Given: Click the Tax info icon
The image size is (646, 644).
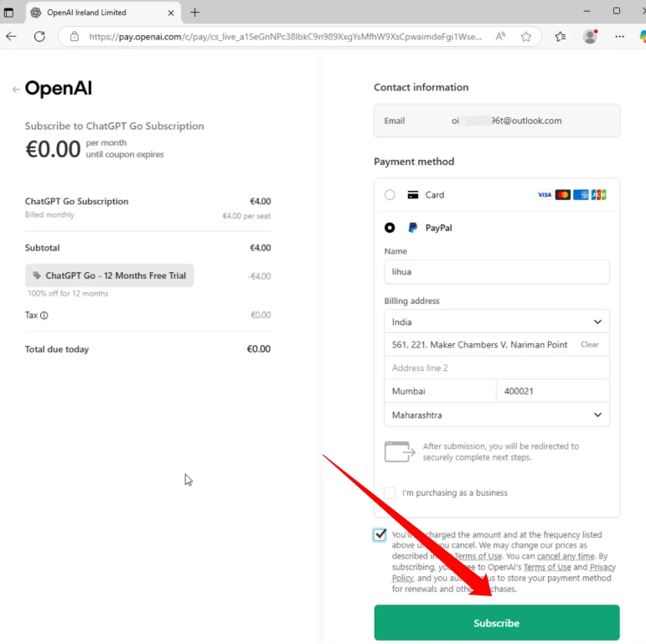Looking at the screenshot, I should point(44,316).
